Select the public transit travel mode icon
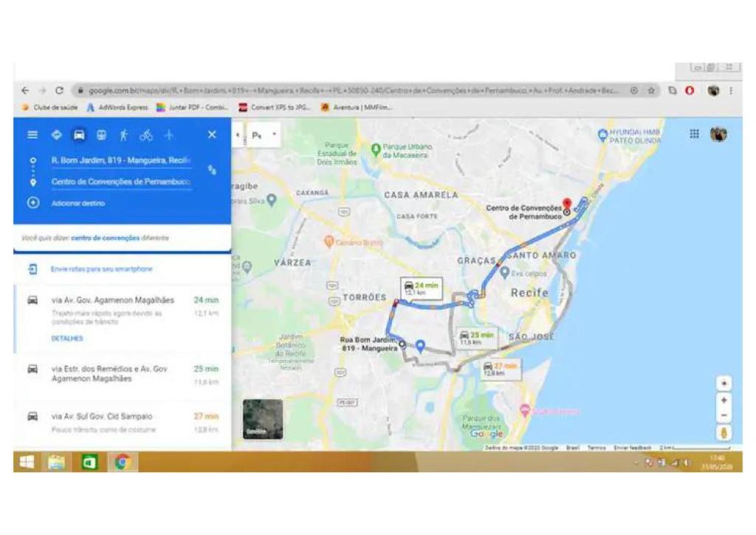Image resolution: width=756 pixels, height=535 pixels. coord(101,135)
